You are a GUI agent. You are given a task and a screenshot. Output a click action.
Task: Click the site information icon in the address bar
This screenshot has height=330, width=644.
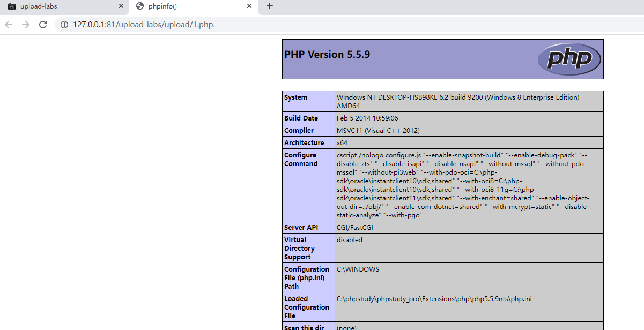[x=64, y=25]
